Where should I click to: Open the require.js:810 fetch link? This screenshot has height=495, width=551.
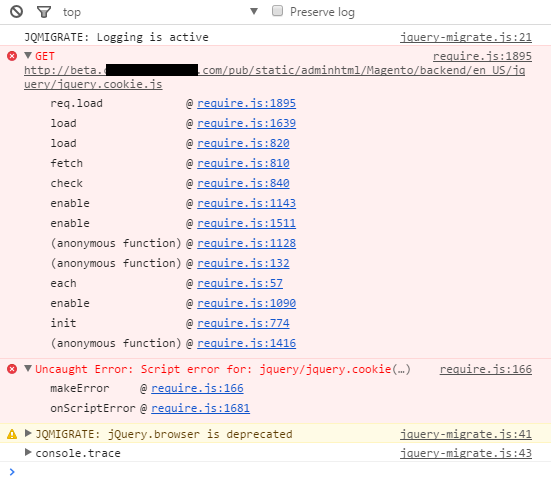(243, 163)
